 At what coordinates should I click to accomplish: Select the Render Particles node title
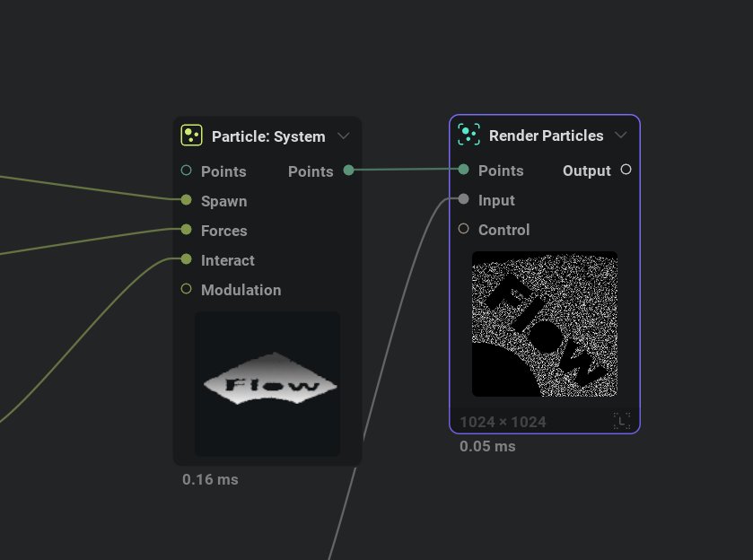coord(546,136)
